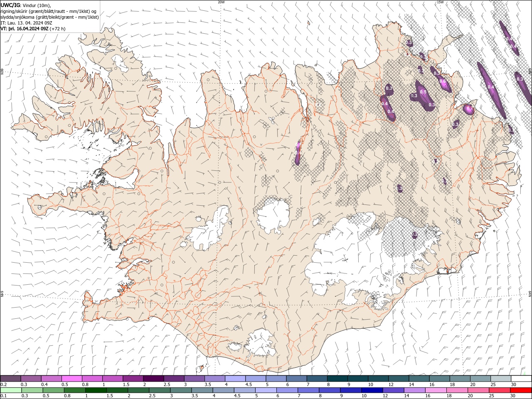Pick the lower-row swatch between 2 and 2.5
The height and width of the screenshot is (399, 532).
[x=138, y=390]
